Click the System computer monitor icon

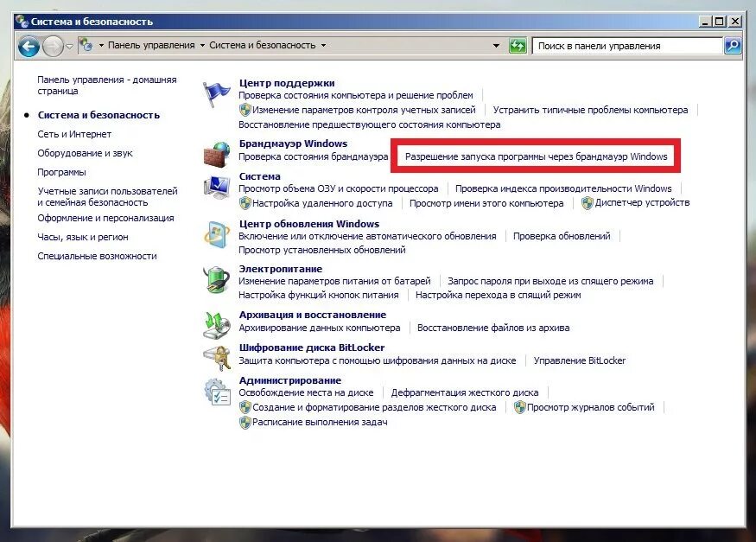tap(217, 188)
